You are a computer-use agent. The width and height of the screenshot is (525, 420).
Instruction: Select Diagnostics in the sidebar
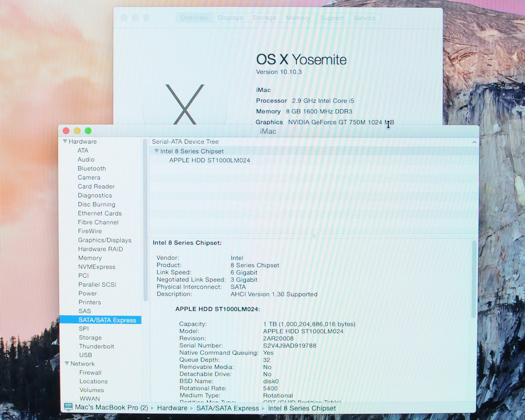pos(94,195)
